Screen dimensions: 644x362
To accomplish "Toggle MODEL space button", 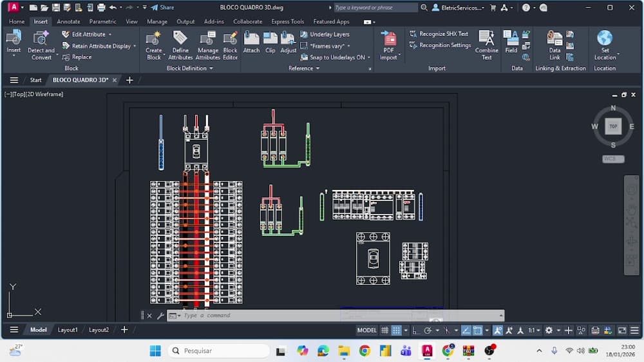I will (367, 330).
